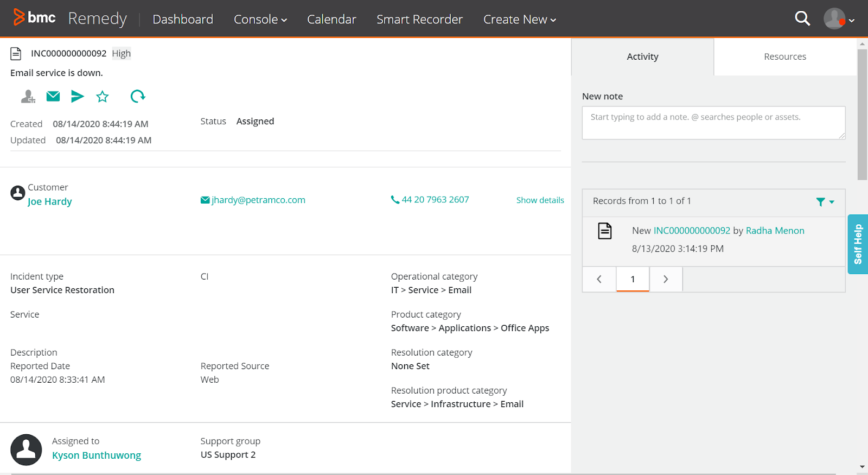
Task: Click the 'User Service Restoration' incident type
Action: tap(62, 290)
